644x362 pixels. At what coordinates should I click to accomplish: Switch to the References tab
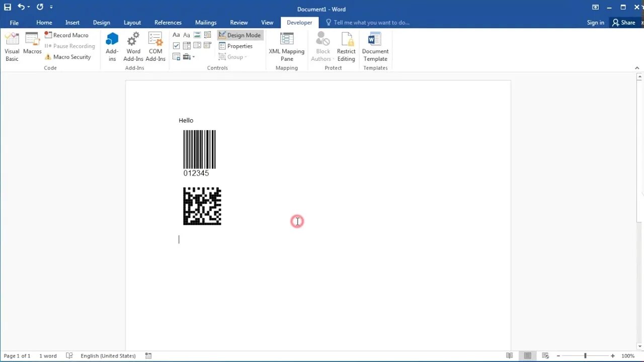(168, 23)
